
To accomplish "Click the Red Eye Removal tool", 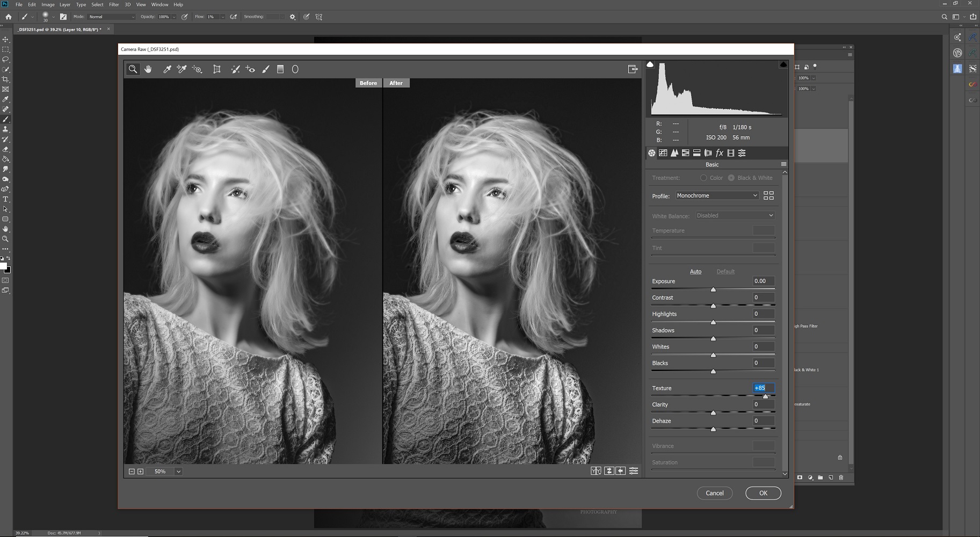I will coord(250,69).
